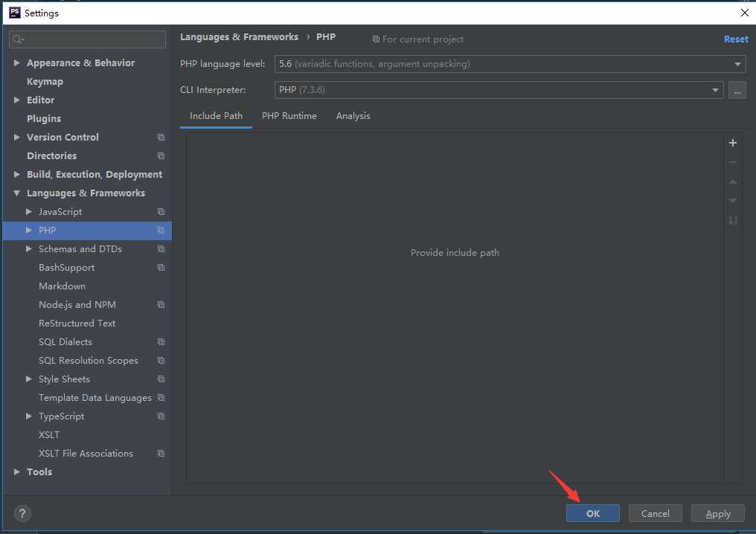Switch to Analysis tab

coord(353,116)
